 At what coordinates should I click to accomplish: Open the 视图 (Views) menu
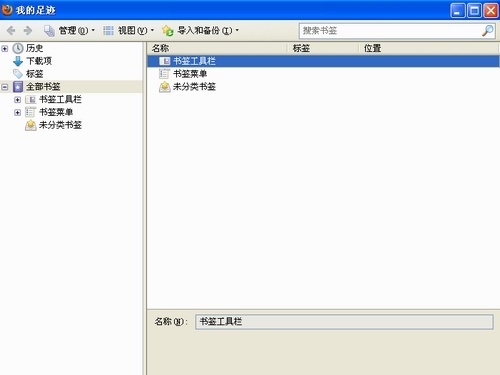pyautogui.click(x=129, y=31)
